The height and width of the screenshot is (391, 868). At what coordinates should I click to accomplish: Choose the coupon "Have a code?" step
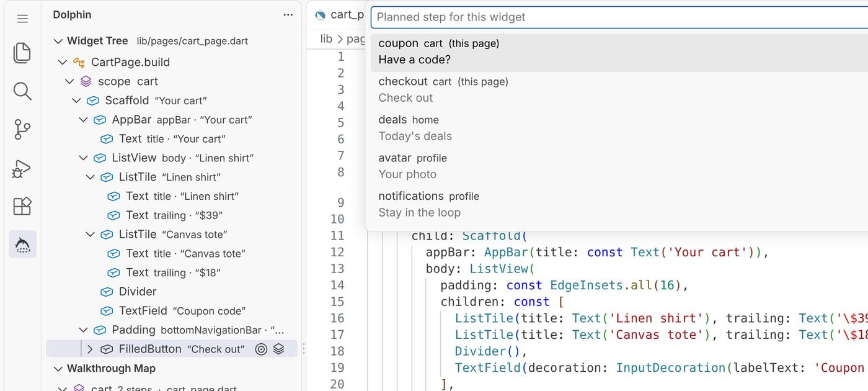[x=619, y=52]
